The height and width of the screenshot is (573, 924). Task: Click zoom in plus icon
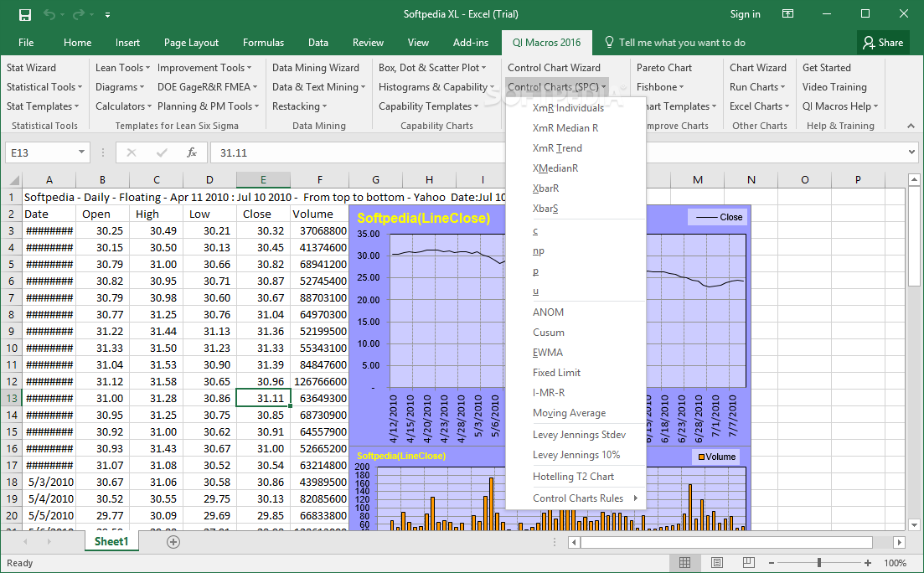point(867,563)
